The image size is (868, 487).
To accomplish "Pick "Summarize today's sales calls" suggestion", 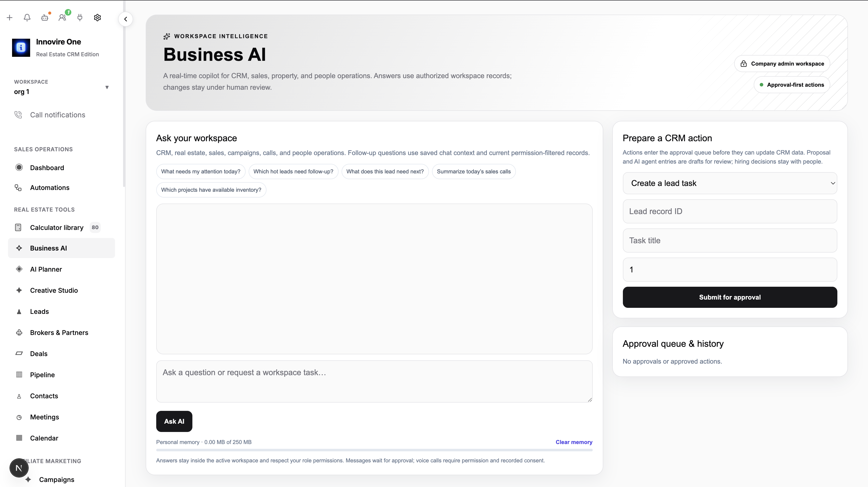I will 474,172.
